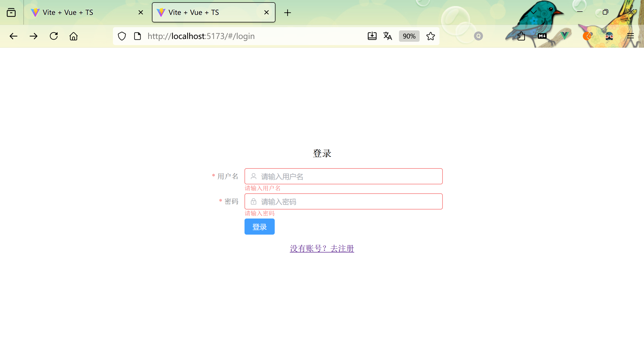Click the Markdown extension icon

[x=542, y=36]
